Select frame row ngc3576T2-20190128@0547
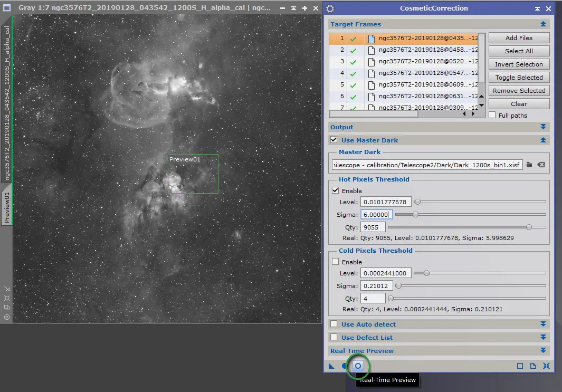The image size is (562, 392). pos(404,73)
